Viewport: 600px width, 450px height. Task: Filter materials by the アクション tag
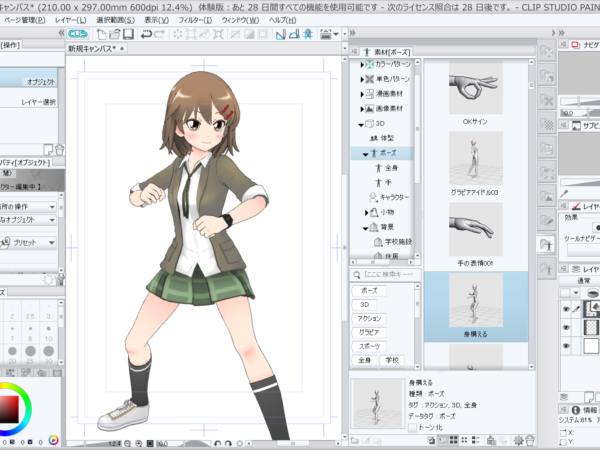tap(369, 318)
